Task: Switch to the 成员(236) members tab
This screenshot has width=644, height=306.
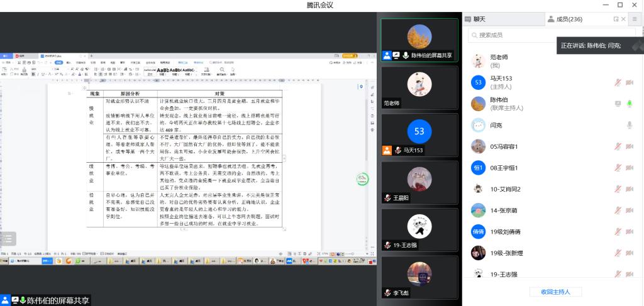Action: 565,19
